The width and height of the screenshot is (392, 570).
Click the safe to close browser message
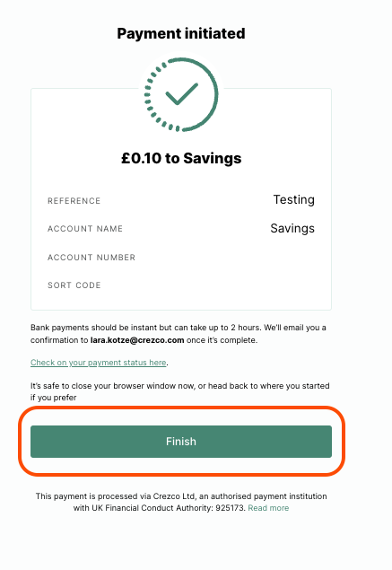tap(180, 391)
